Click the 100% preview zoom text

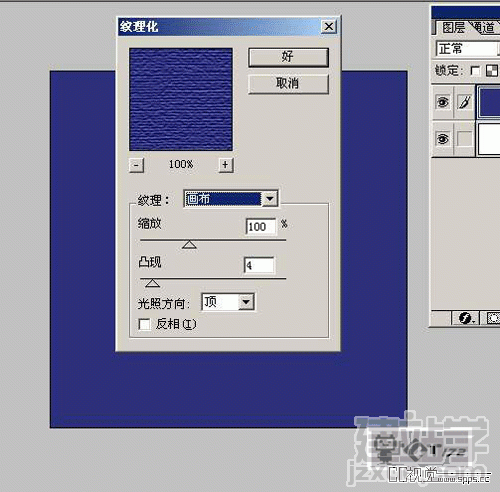coord(181,164)
